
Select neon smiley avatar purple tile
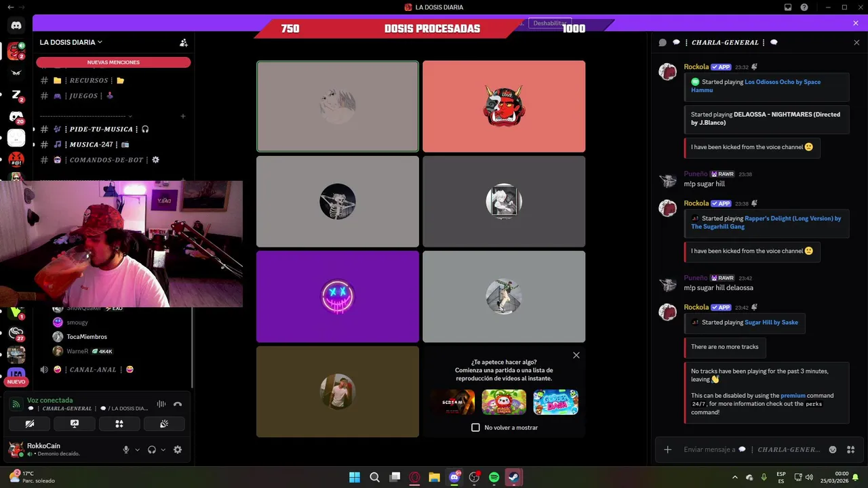[338, 297]
